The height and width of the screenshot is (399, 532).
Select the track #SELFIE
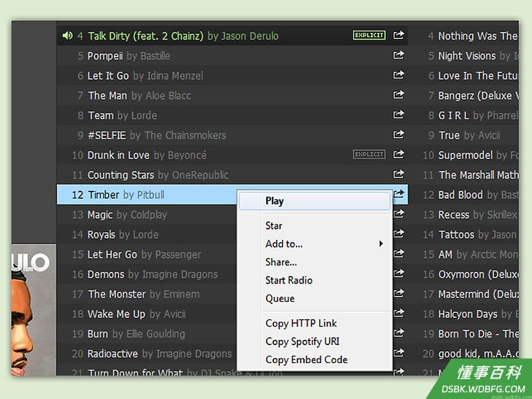pyautogui.click(x=107, y=135)
